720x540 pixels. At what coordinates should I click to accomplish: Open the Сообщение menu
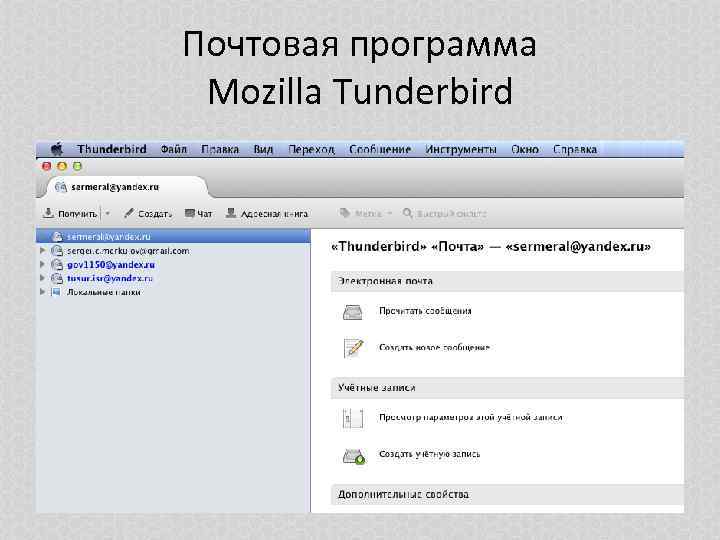[380, 149]
